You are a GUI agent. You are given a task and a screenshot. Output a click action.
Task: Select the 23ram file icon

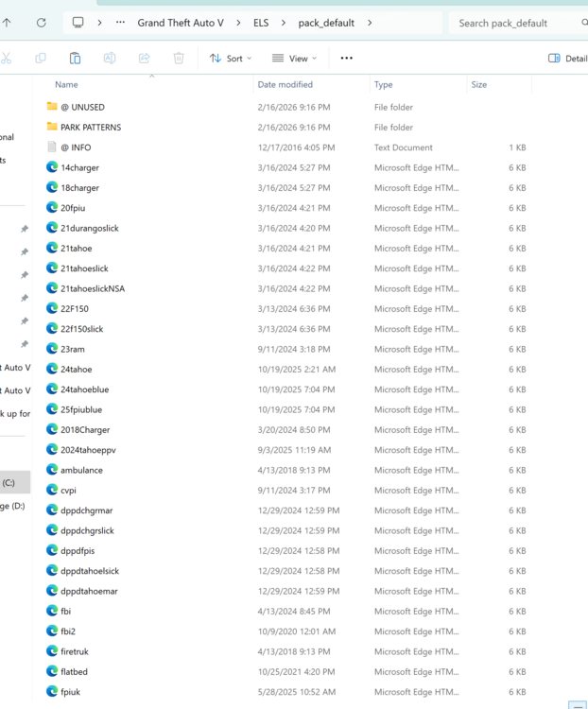[x=52, y=349]
